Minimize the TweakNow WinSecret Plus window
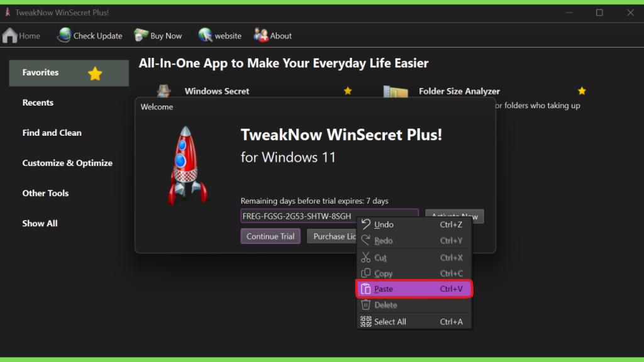 [x=569, y=13]
